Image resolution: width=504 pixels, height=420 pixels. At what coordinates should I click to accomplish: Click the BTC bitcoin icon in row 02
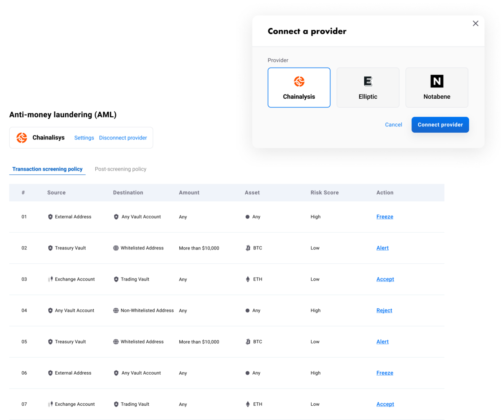tap(248, 248)
